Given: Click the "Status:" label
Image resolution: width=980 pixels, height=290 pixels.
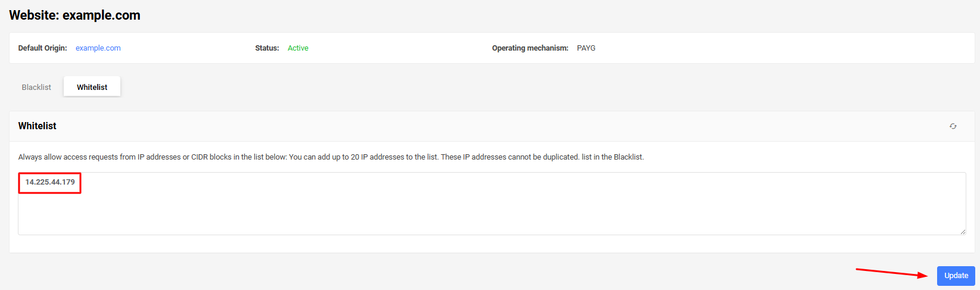Looking at the screenshot, I should click(x=267, y=48).
